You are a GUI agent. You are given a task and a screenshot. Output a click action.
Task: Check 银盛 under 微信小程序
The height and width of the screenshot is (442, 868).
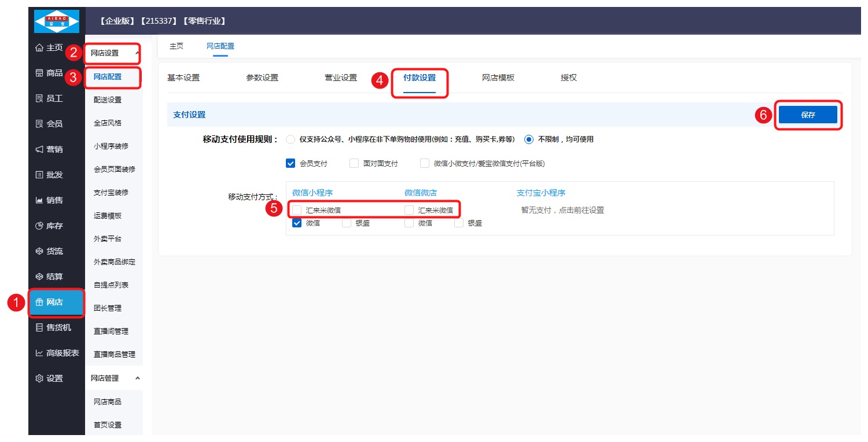(x=347, y=223)
